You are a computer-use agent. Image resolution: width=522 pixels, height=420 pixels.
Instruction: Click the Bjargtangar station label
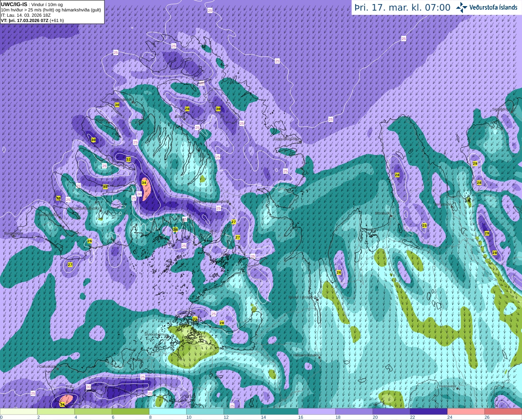point(13,233)
